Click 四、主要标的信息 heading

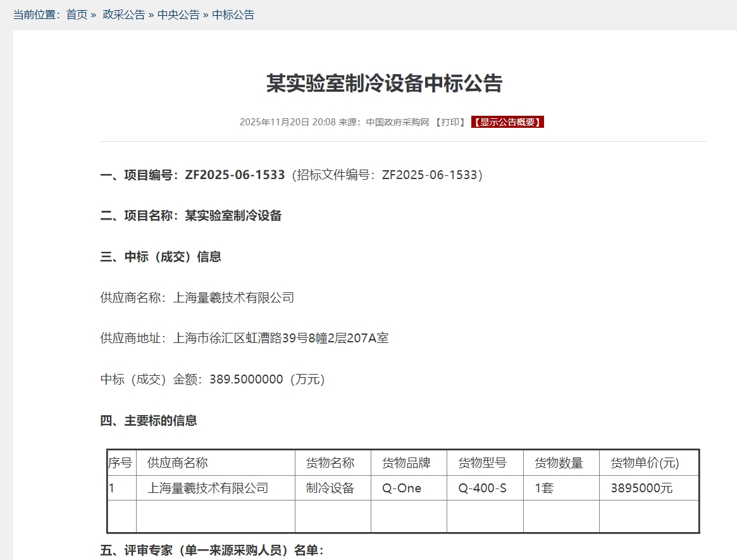[x=149, y=420]
